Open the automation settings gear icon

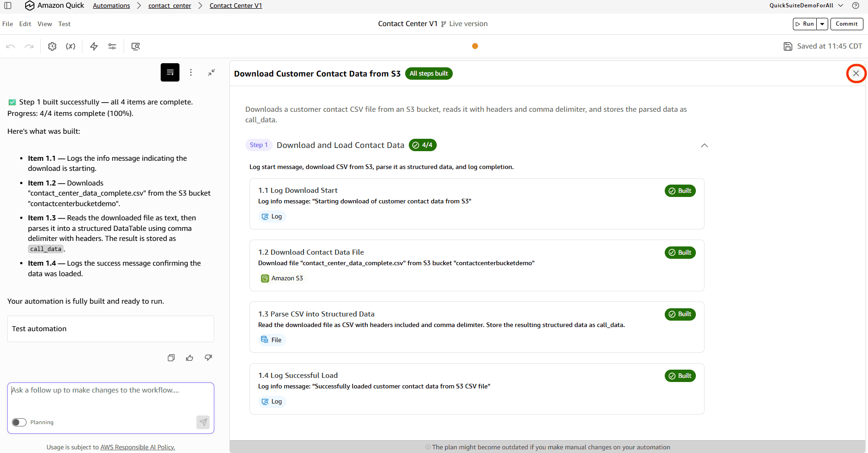(52, 46)
